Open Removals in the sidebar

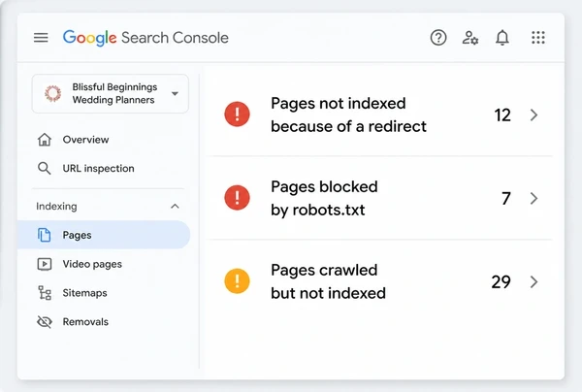point(104,321)
